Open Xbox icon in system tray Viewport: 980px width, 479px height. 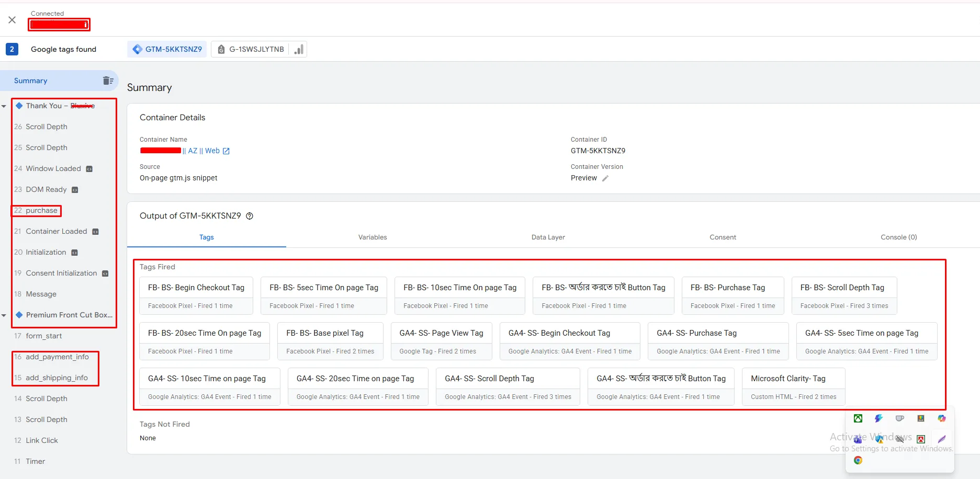[x=858, y=418]
